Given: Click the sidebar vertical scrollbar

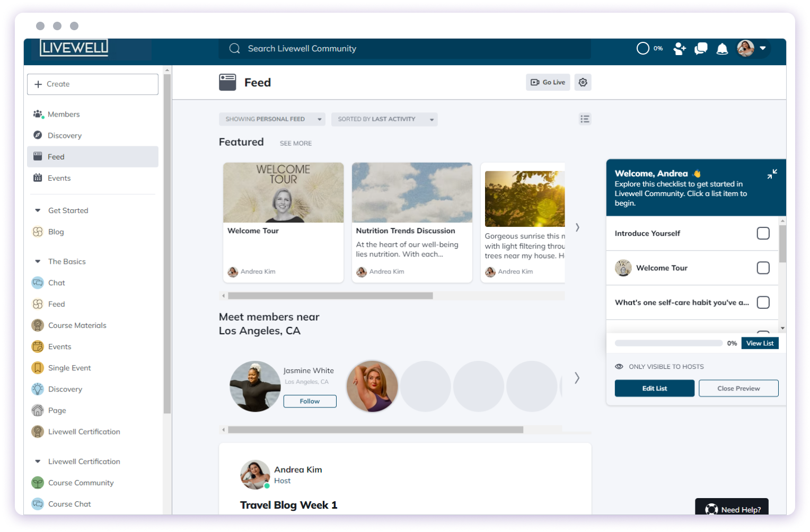Looking at the screenshot, I should [x=167, y=244].
